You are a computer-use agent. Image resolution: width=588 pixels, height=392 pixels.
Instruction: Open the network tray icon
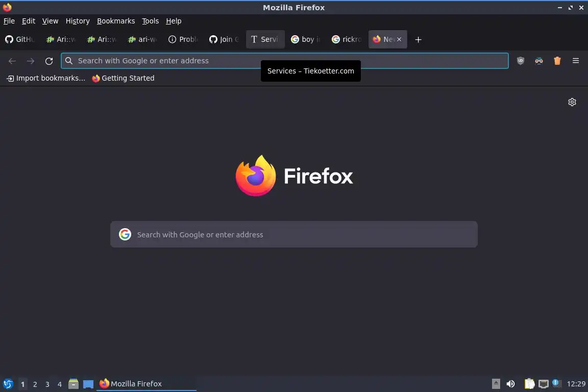click(544, 384)
